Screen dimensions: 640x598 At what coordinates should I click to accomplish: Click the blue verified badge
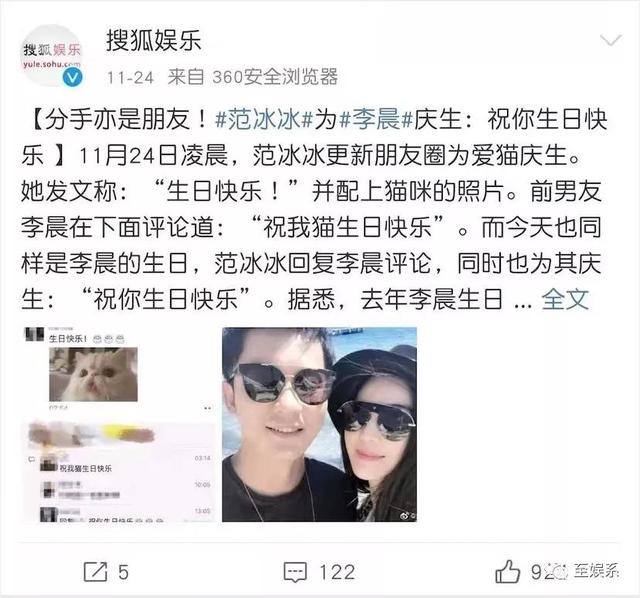(x=72, y=76)
